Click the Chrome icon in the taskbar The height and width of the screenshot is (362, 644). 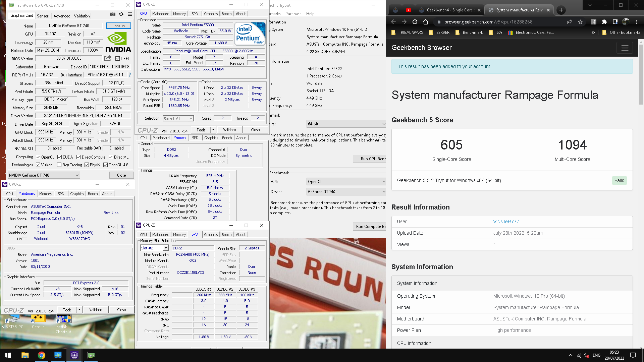pos(41,355)
